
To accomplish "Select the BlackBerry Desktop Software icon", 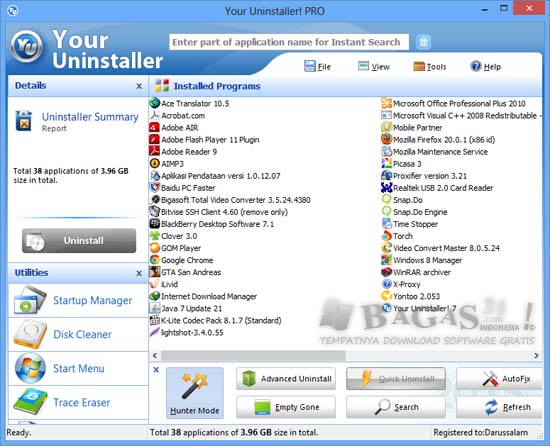I will click(155, 224).
